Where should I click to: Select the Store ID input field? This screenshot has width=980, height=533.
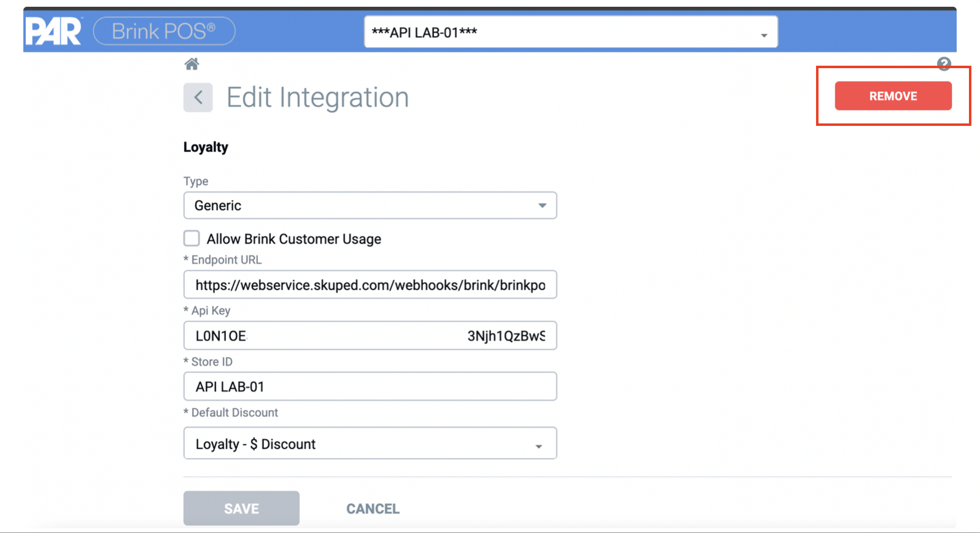point(370,387)
